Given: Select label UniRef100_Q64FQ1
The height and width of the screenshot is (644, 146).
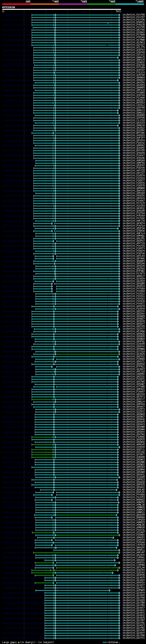Looking at the screenshot, I should (x=134, y=341).
